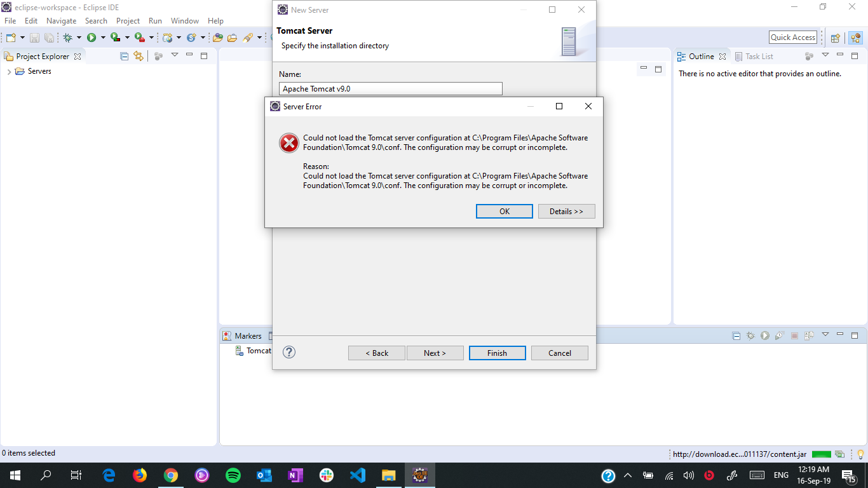Open the Window menu
This screenshot has height=488, width=868.
pyautogui.click(x=185, y=21)
